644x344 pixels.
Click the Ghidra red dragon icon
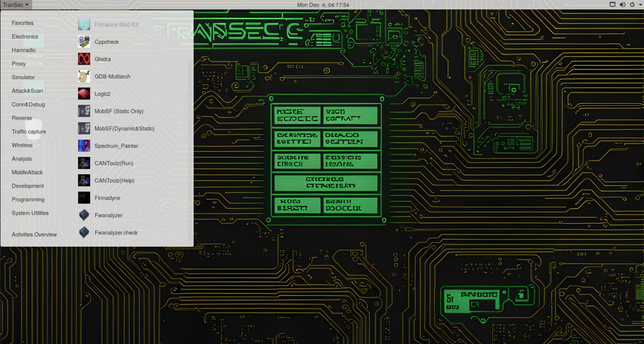click(84, 59)
